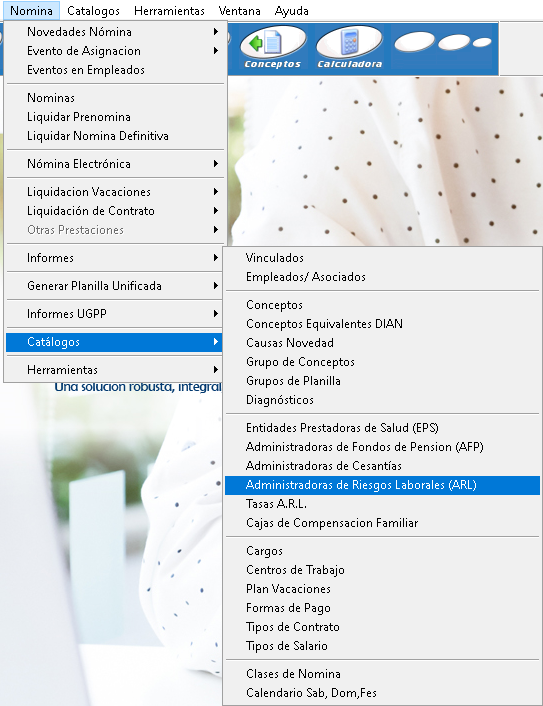Viewport: 543px width, 706px height.
Task: Expand Liquidacion Vacaciones submenu
Action: click(115, 192)
